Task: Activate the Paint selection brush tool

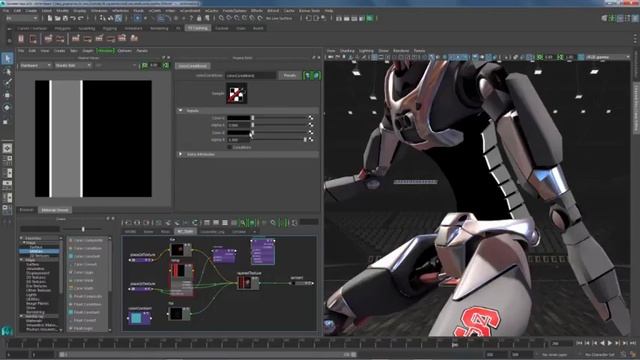Action: (x=7, y=82)
